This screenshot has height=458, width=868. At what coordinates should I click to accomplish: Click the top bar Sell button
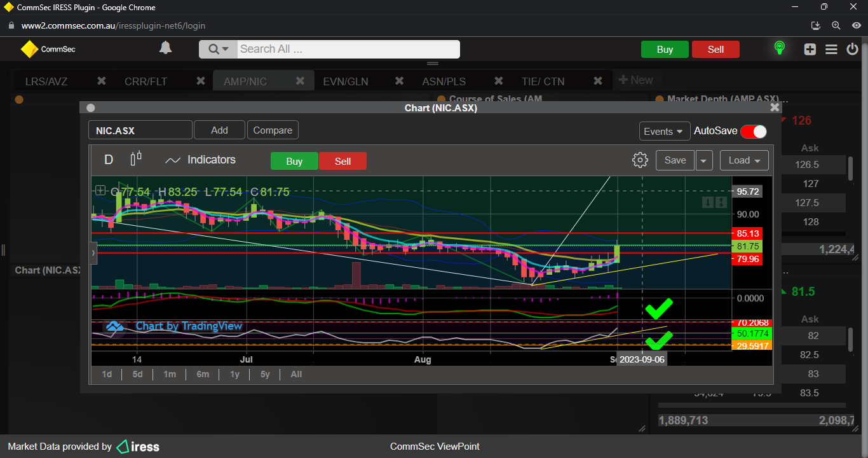pyautogui.click(x=715, y=50)
